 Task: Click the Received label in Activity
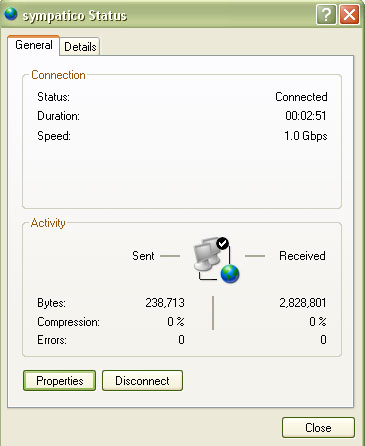coord(302,256)
